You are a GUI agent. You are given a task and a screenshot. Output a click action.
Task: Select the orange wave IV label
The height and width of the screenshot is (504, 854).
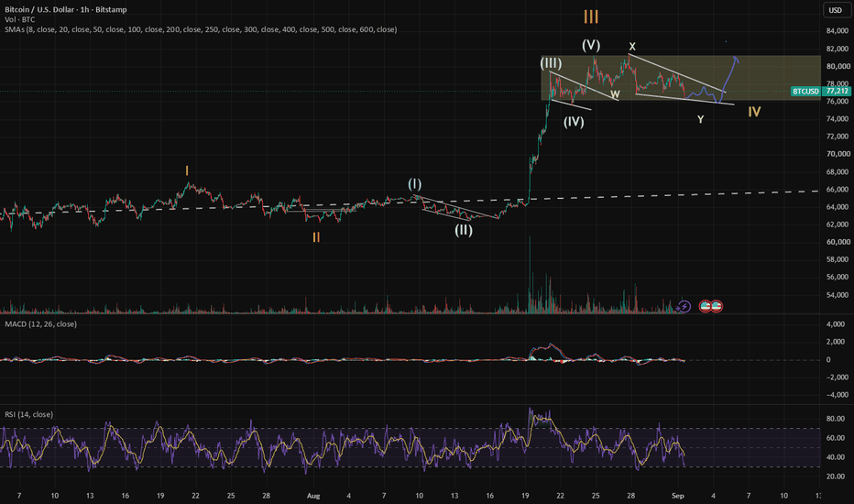pyautogui.click(x=754, y=112)
